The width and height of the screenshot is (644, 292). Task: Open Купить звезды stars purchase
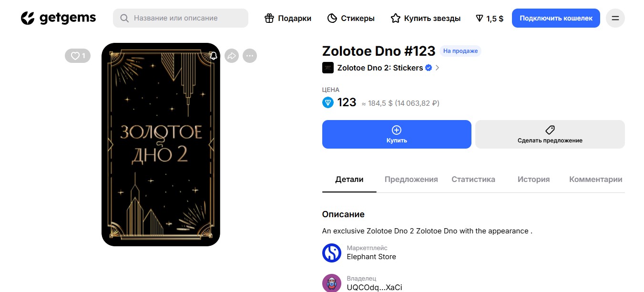(425, 18)
